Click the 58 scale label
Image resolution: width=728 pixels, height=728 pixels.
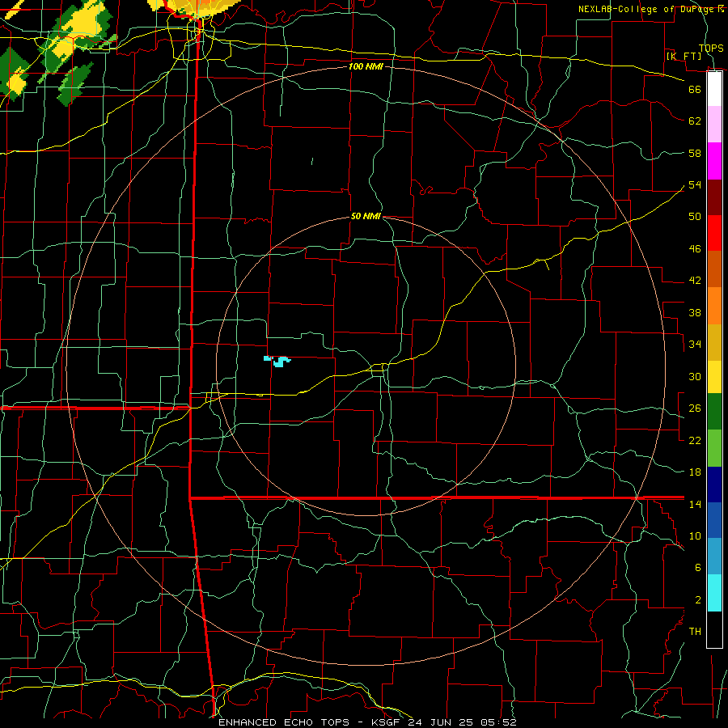695,153
